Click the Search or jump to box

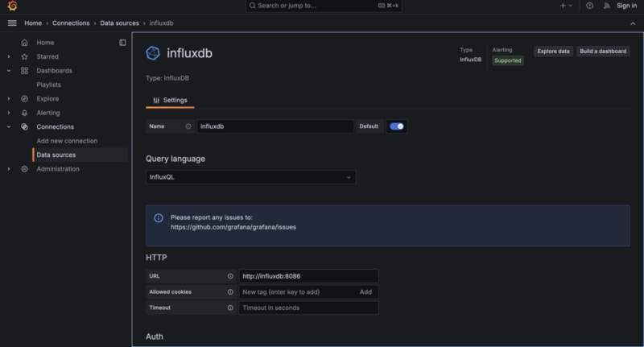coord(324,6)
